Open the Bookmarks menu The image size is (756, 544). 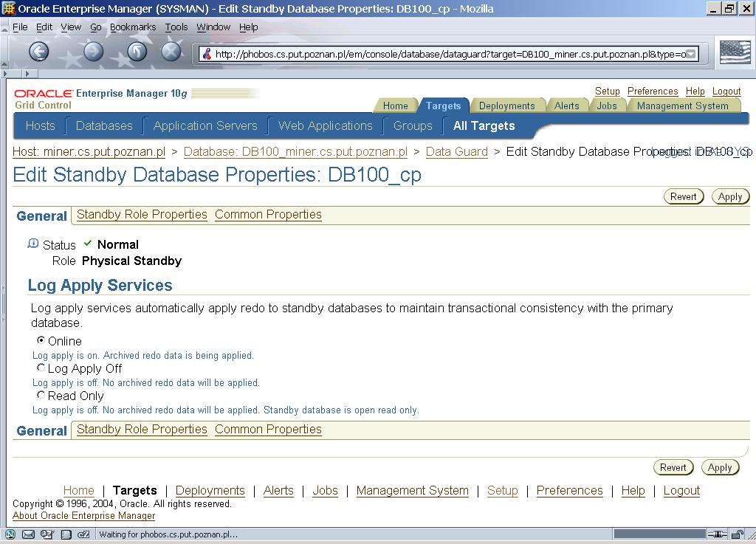tap(133, 27)
